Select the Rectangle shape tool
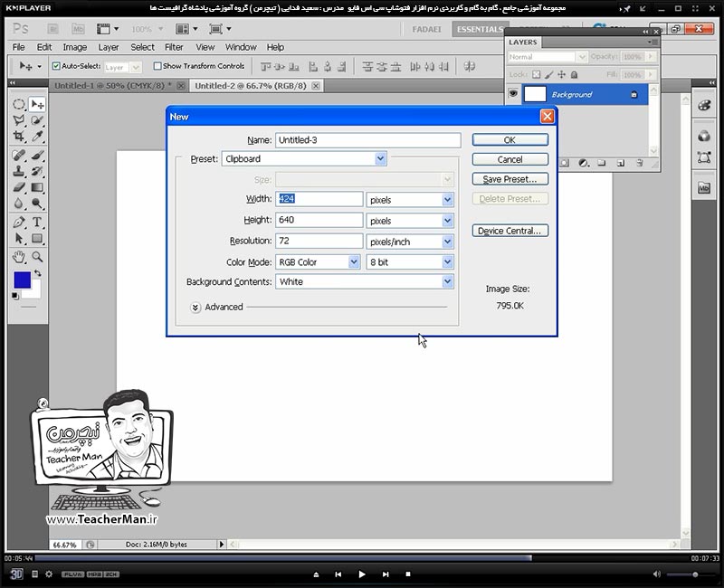Screen dimensions: 724x588 pyautogui.click(x=37, y=238)
